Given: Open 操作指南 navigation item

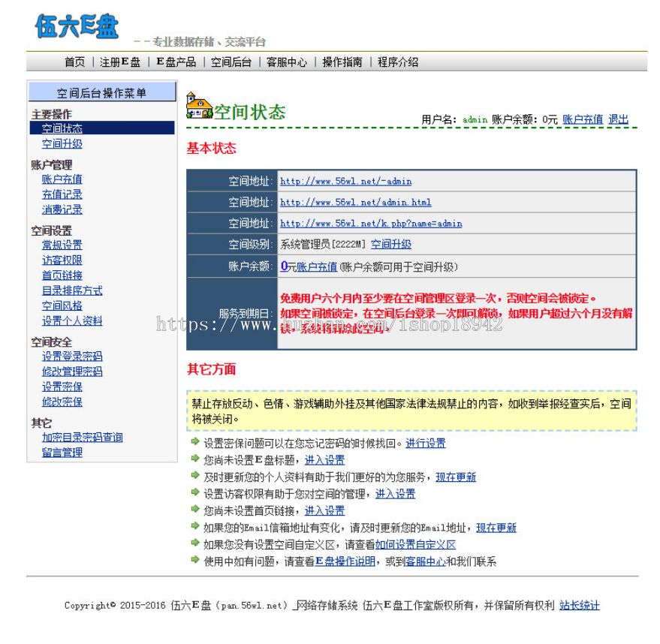Looking at the screenshot, I should point(342,62).
